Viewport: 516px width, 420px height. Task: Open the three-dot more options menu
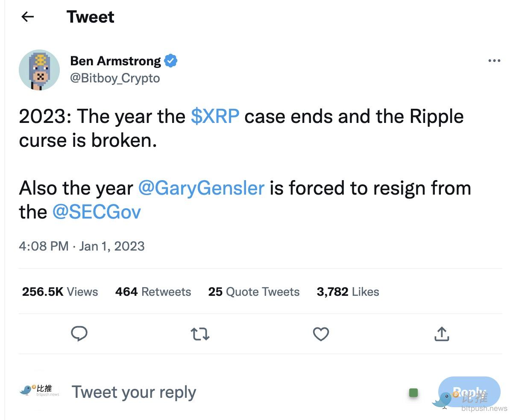coord(494,61)
